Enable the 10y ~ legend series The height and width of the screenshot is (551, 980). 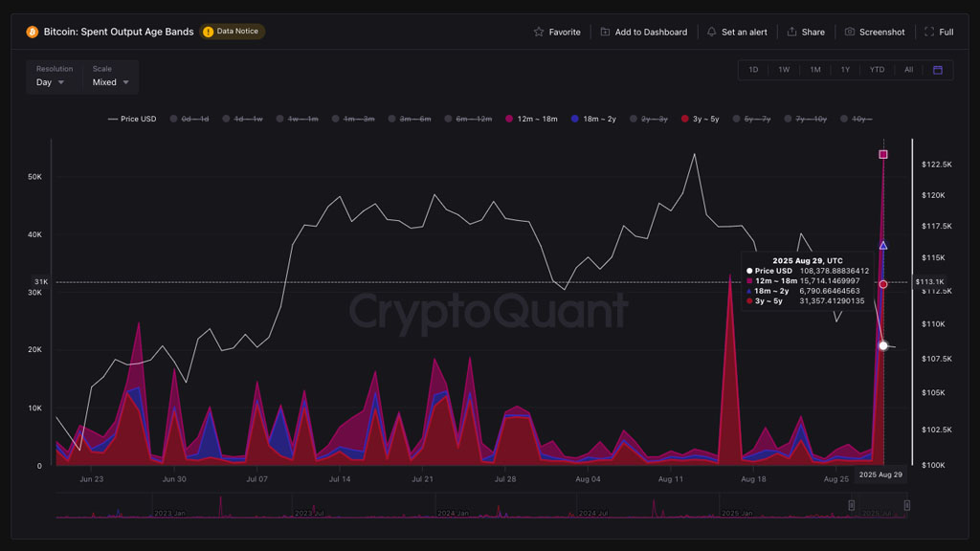pos(857,119)
